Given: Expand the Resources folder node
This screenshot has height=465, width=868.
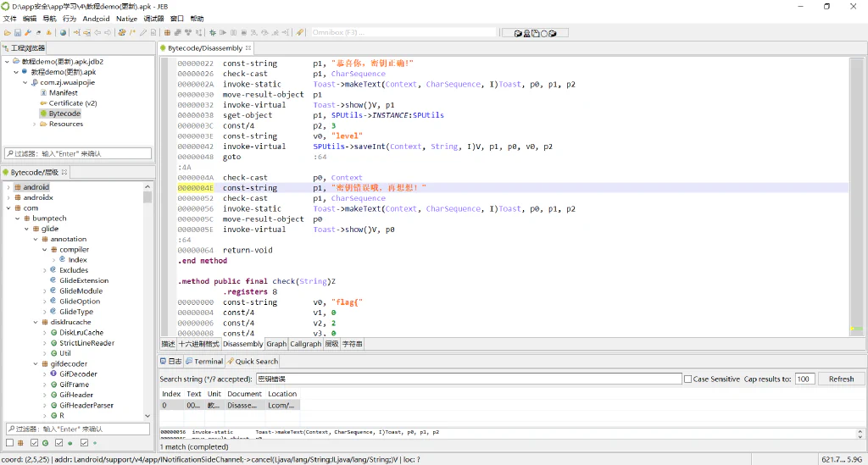Looking at the screenshot, I should point(34,124).
